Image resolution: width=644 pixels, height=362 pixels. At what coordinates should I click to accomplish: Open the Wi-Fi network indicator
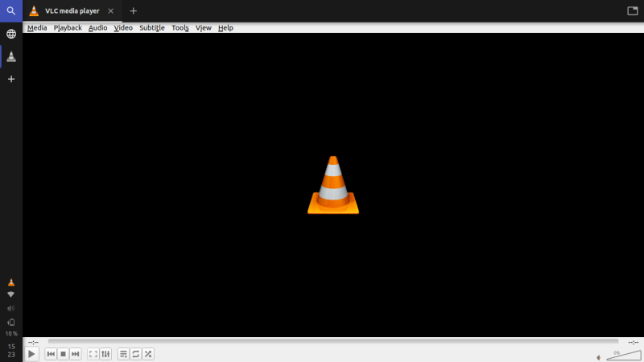coord(11,294)
